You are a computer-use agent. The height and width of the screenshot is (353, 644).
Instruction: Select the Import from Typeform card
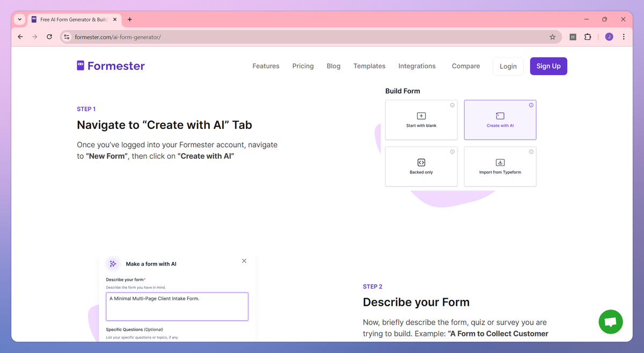pyautogui.click(x=500, y=167)
